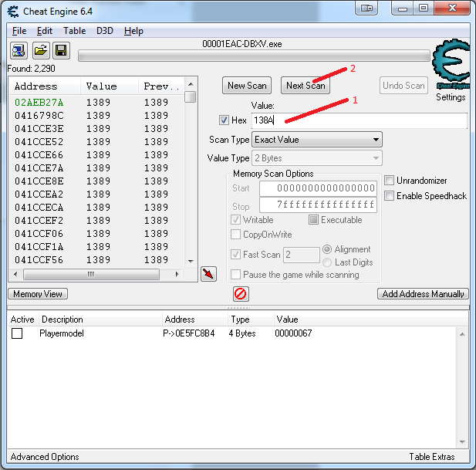This screenshot has width=476, height=470.
Task: Toggle the Writable checkbox
Action: point(235,219)
